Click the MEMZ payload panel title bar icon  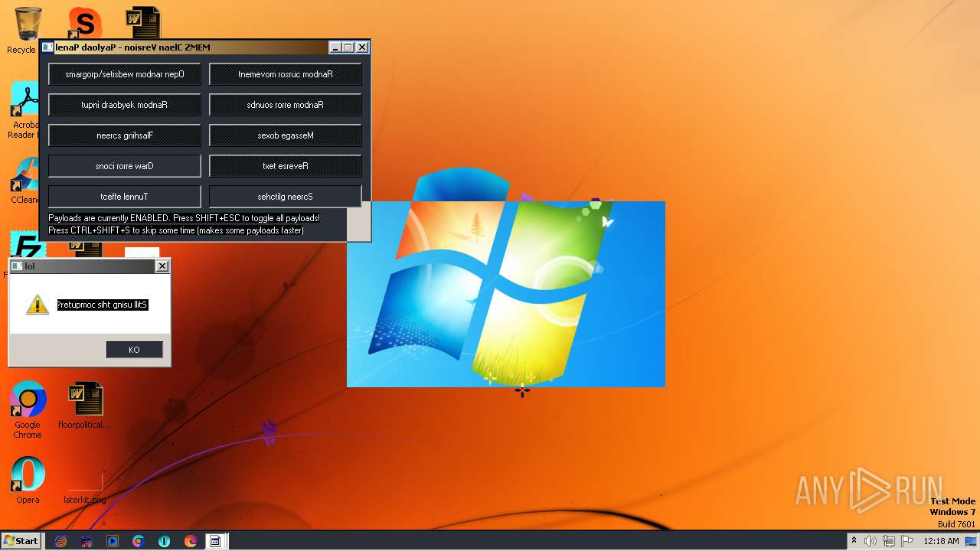pos(47,47)
